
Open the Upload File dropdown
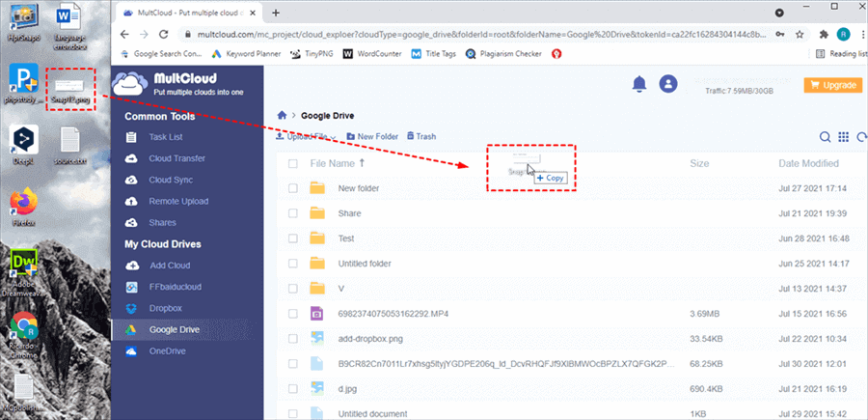click(306, 136)
